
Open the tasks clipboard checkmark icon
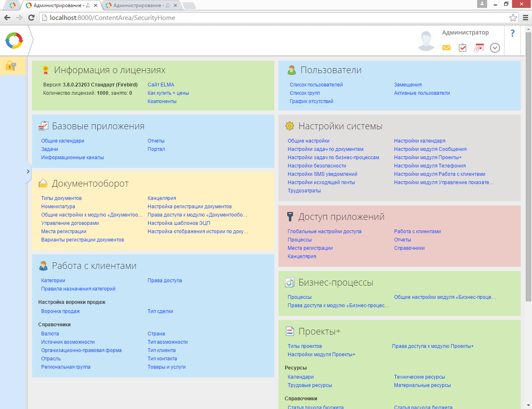pos(463,48)
